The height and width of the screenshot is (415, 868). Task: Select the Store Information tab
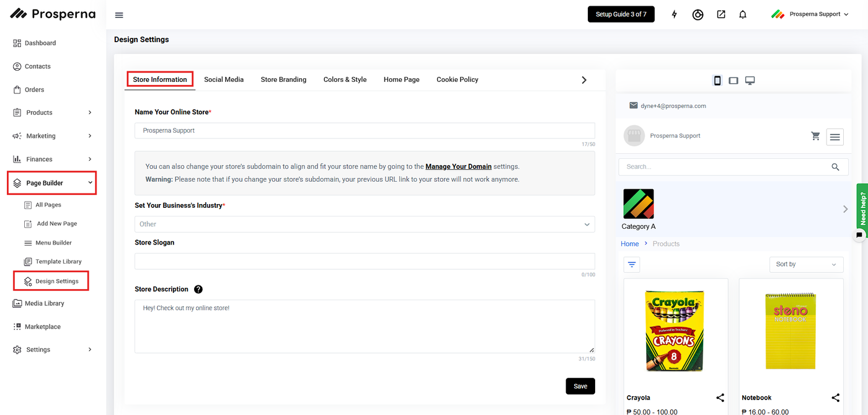(x=160, y=79)
